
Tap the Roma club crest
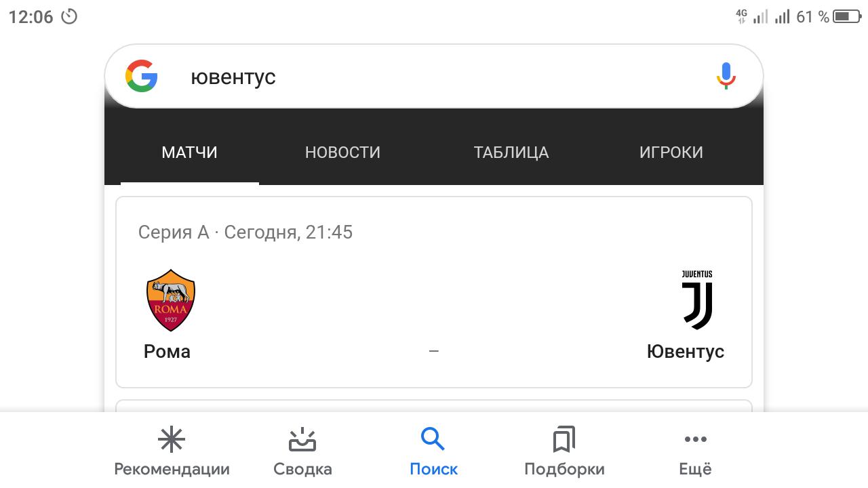coord(171,300)
